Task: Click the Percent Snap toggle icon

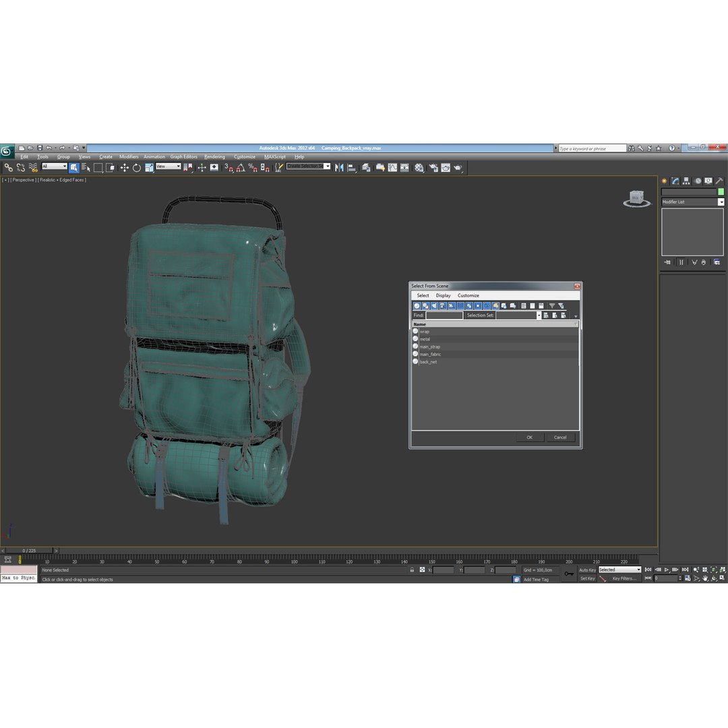Action: 253,168
